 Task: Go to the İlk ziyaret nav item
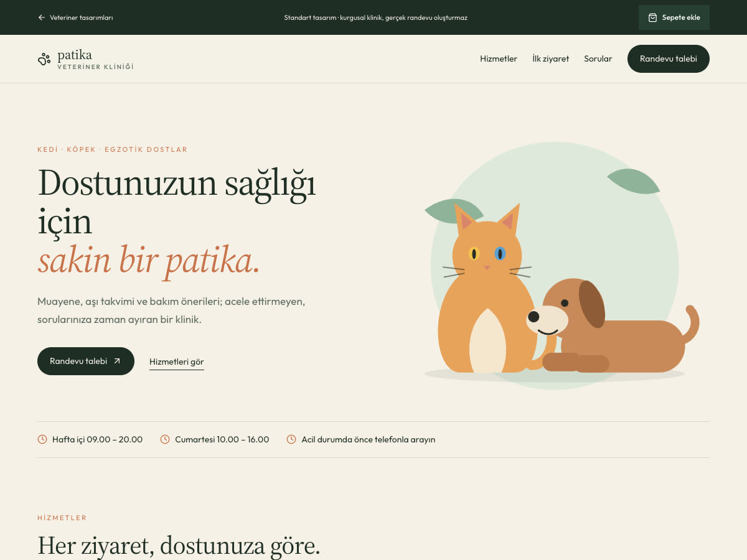pos(550,58)
